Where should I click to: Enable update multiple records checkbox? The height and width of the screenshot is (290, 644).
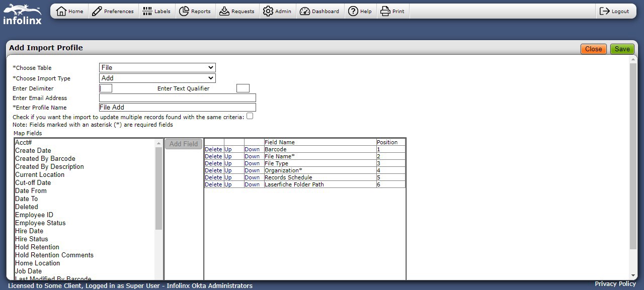[x=250, y=116]
